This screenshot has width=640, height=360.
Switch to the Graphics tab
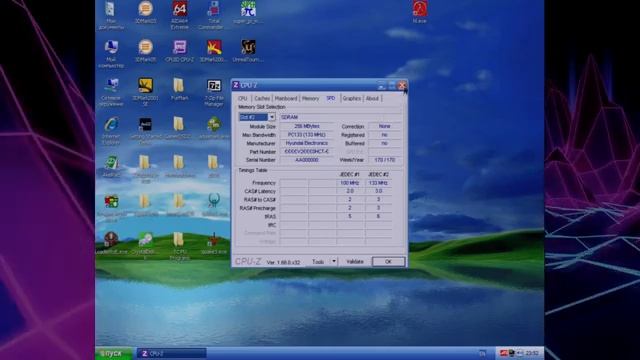pyautogui.click(x=352, y=98)
